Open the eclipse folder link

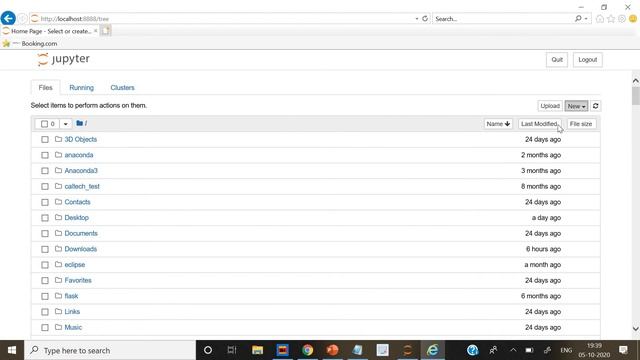click(75, 264)
